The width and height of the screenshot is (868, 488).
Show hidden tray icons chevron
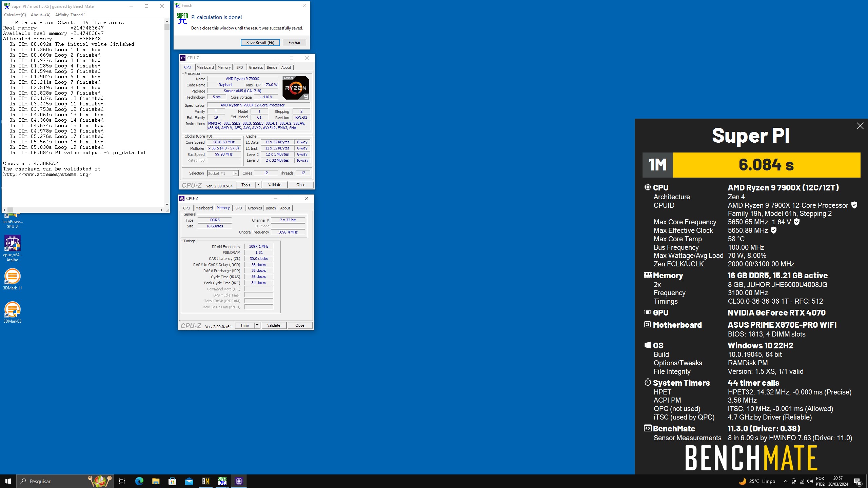click(x=785, y=481)
